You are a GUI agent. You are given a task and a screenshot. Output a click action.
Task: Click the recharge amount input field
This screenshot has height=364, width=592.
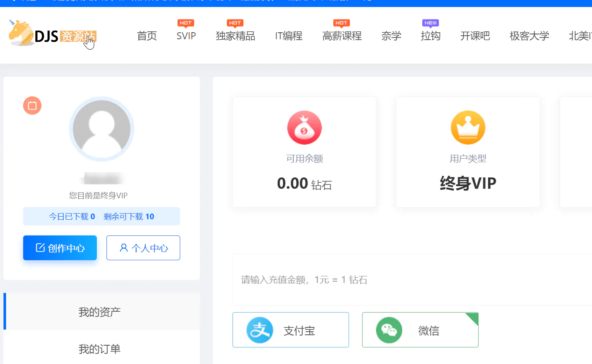coord(412,279)
